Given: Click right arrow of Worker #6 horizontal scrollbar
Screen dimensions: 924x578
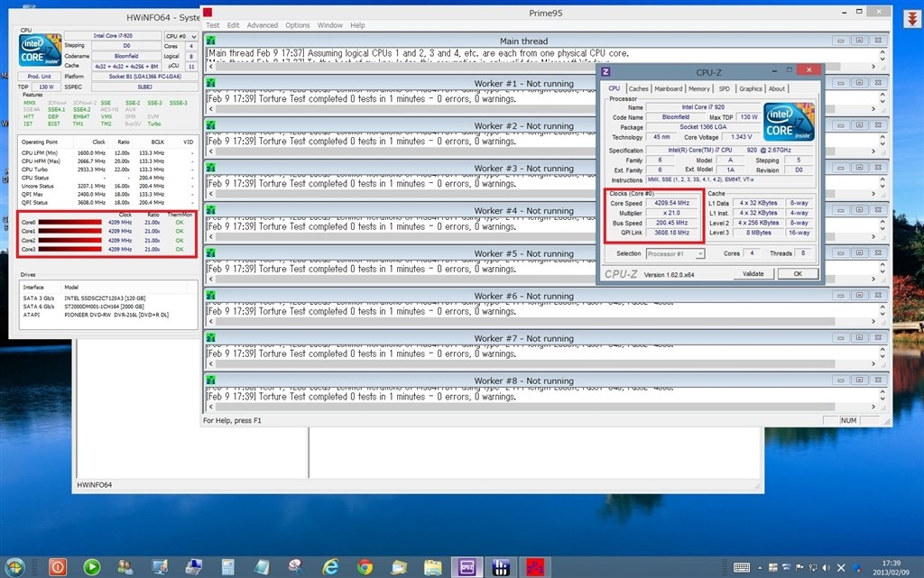Looking at the screenshot, I should (873, 321).
